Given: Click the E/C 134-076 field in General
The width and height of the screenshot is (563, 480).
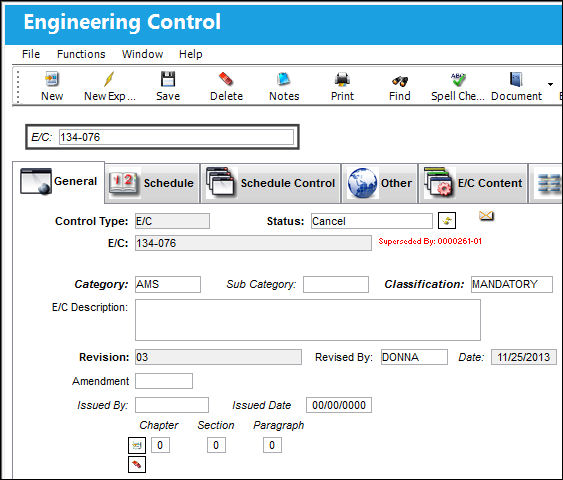Looking at the screenshot, I should point(253,243).
